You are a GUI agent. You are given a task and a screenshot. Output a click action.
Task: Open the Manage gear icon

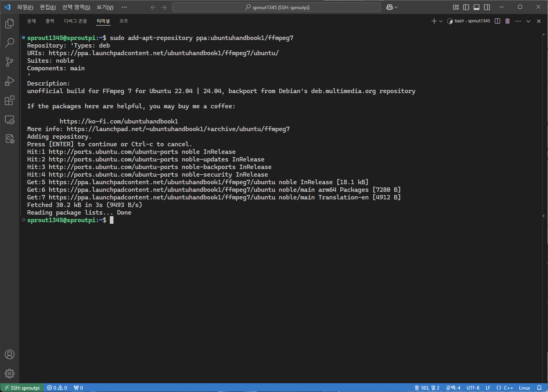coord(10,374)
